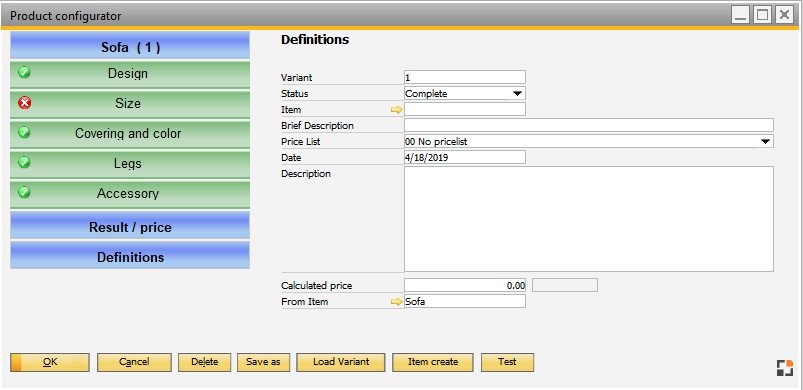Click the green check icon beside Design
Screen dimensions: 803x390
[x=24, y=72]
